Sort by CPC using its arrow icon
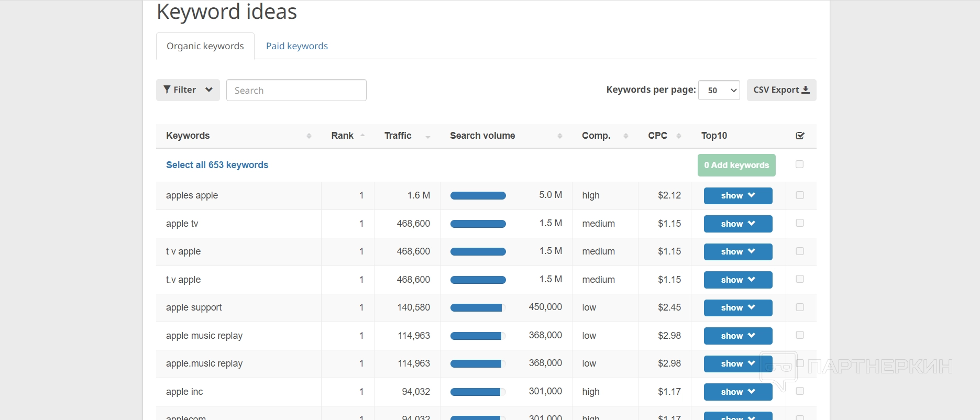The width and height of the screenshot is (980, 420). pyautogui.click(x=679, y=136)
